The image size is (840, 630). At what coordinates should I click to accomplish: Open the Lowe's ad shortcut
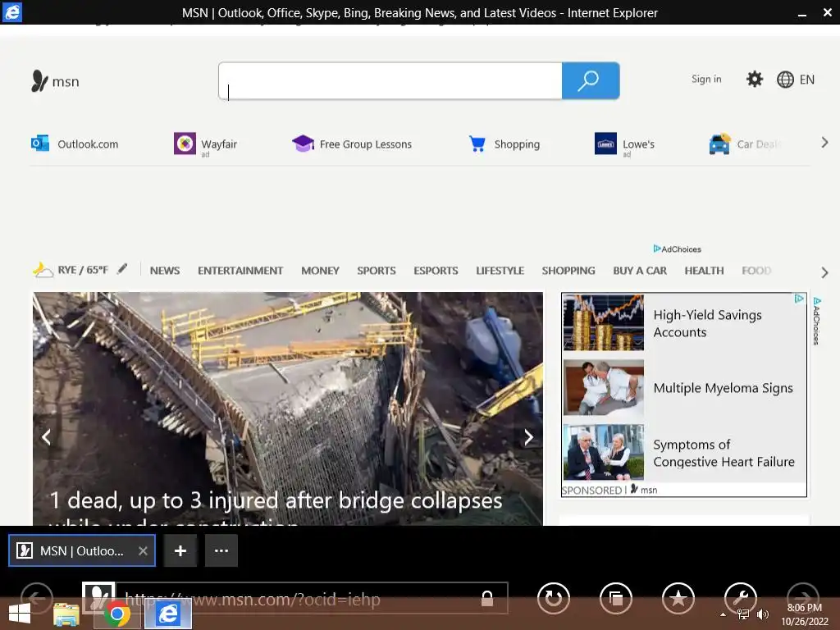[x=624, y=144]
